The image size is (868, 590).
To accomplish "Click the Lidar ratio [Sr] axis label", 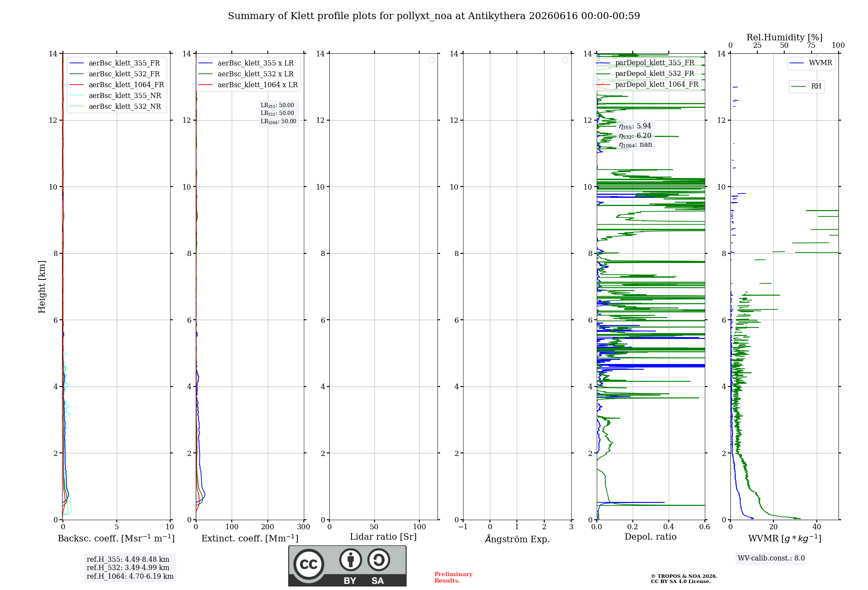I will pos(383,537).
